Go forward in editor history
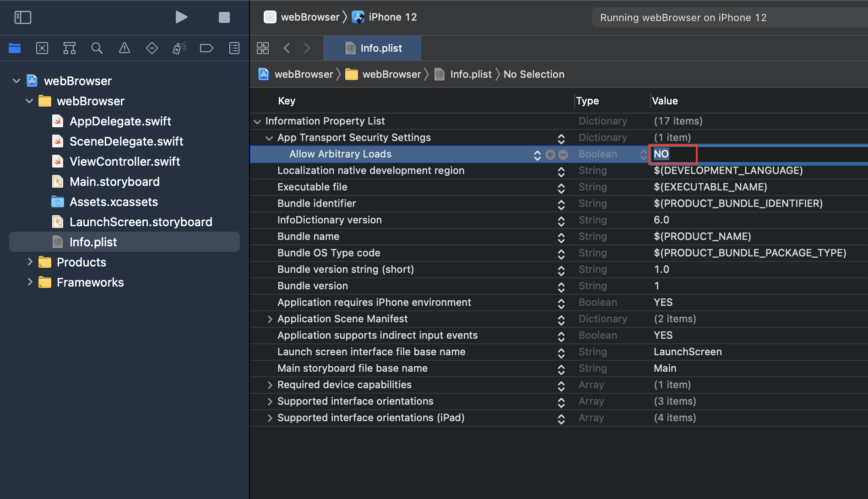Image resolution: width=868 pixels, height=499 pixels. pos(307,48)
